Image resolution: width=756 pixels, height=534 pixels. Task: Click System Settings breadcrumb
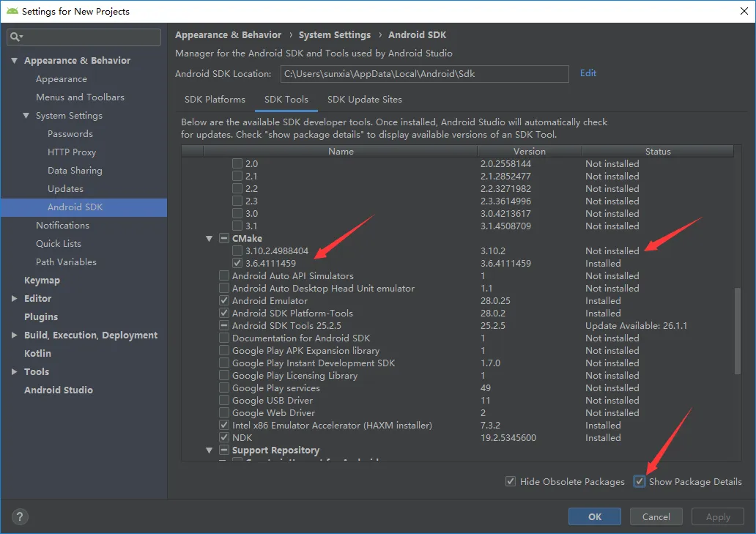335,34
